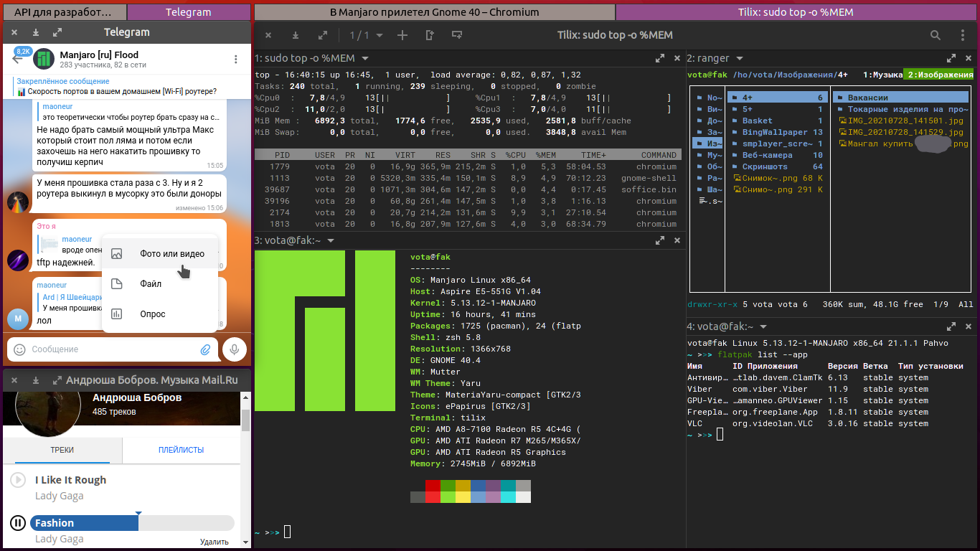
Task: Open the ПЛЕЙЛИСТЫ tab in music player
Action: click(x=181, y=450)
